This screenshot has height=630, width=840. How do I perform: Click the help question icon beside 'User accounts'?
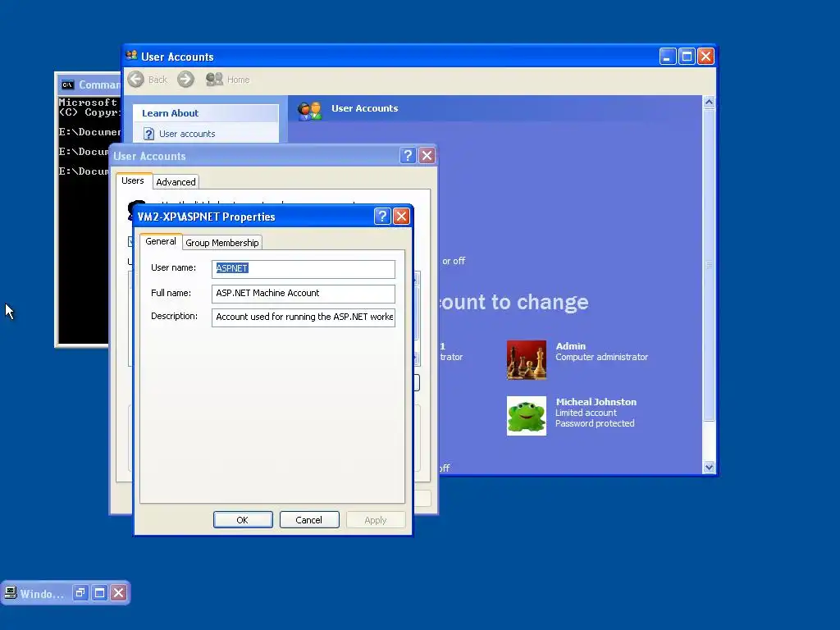[x=149, y=134]
